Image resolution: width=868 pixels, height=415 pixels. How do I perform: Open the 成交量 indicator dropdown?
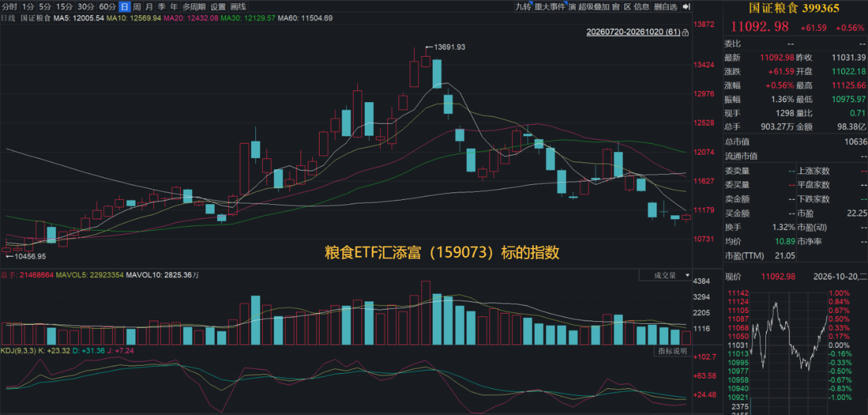(x=667, y=275)
